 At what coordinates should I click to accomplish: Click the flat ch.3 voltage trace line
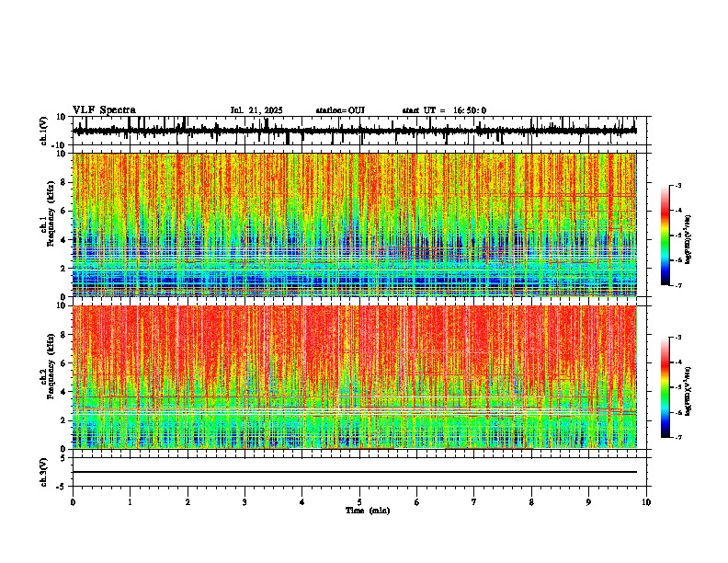point(354,472)
